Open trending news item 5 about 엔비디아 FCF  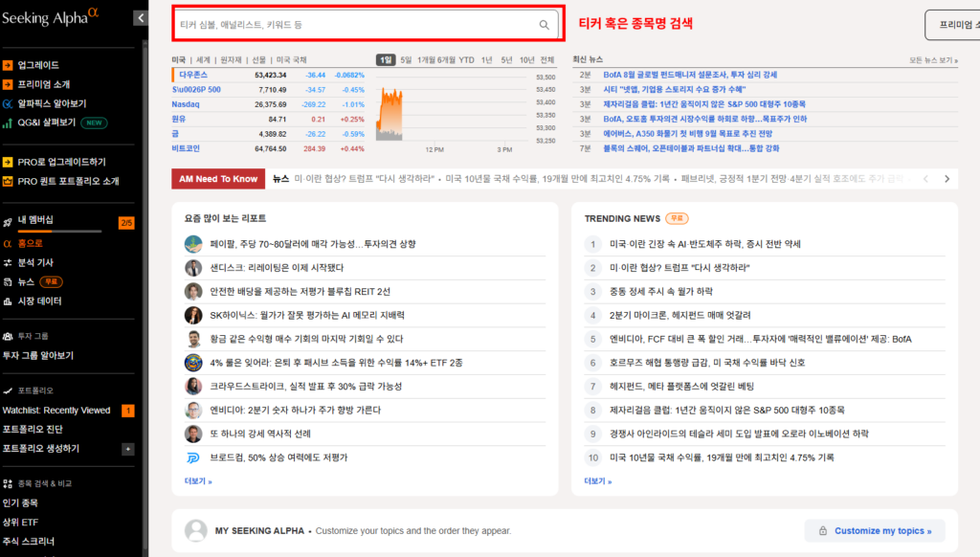761,339
